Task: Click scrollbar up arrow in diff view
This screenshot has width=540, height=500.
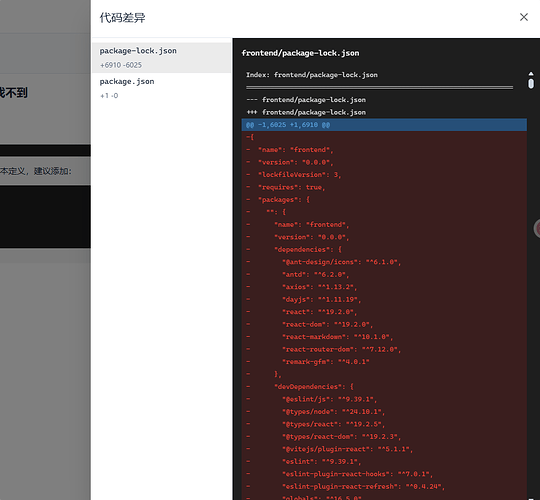Action: (531, 74)
